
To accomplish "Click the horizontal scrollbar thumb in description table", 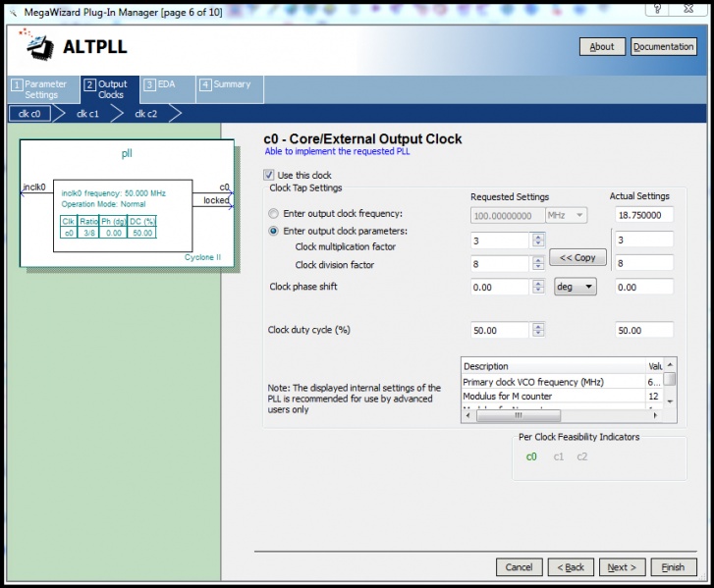I will pos(519,415).
